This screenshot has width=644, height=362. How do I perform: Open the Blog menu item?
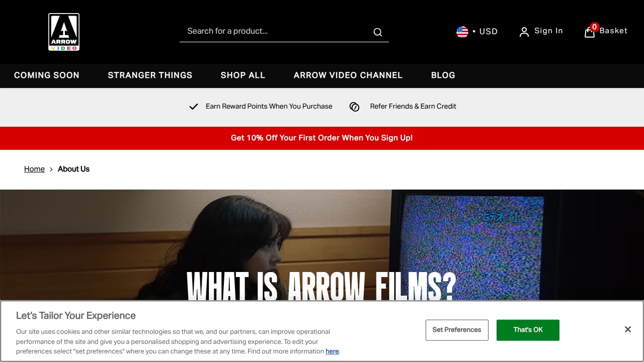click(443, 75)
